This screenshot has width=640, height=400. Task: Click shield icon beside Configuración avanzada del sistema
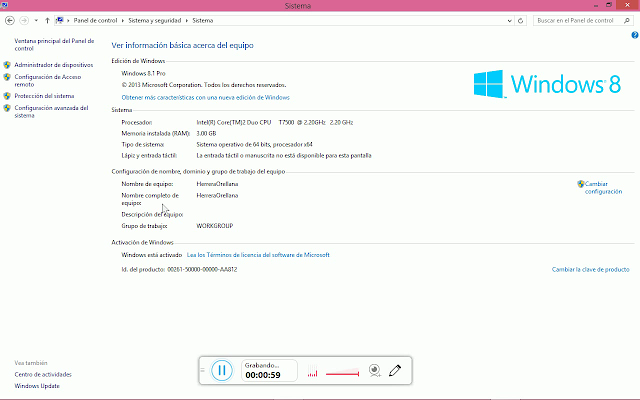[x=7, y=108]
